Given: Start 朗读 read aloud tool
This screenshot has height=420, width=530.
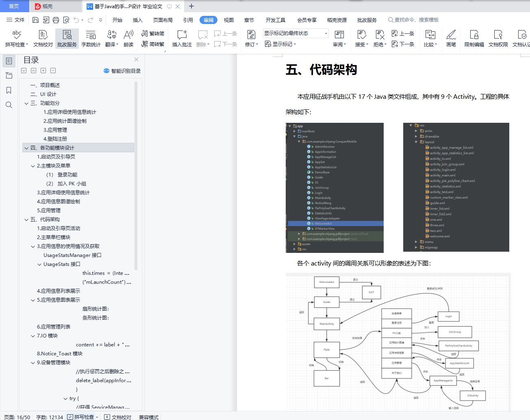Looking at the screenshot, I should [128, 39].
